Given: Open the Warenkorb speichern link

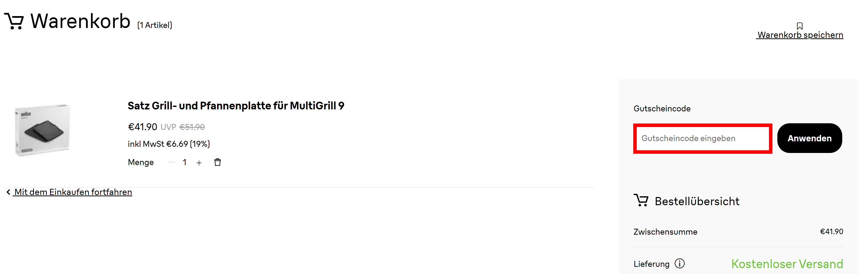Looking at the screenshot, I should pyautogui.click(x=800, y=35).
